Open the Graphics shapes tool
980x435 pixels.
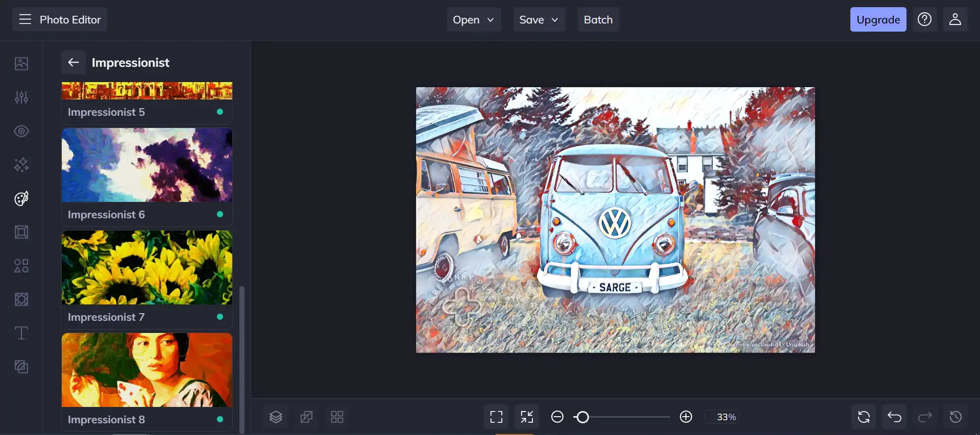tap(21, 266)
